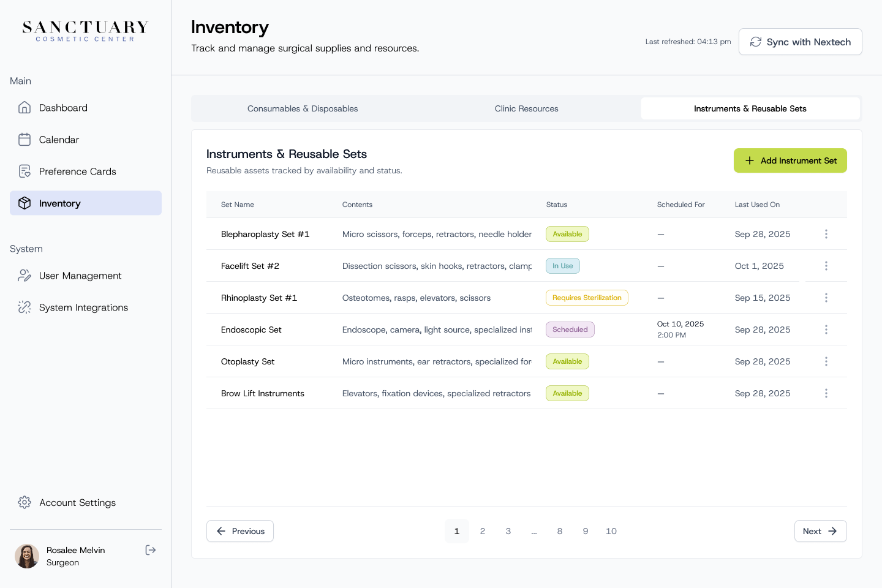Jump to page 2
The height and width of the screenshot is (588, 882).
[483, 531]
